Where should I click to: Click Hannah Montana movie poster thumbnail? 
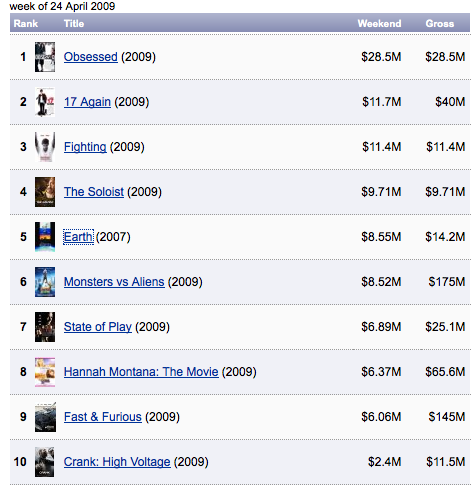click(x=45, y=372)
